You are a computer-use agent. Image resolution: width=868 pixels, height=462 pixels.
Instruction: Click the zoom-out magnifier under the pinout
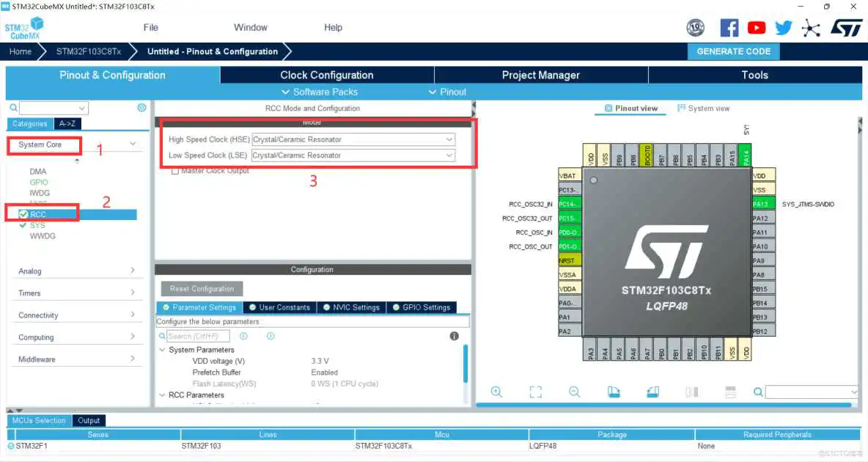pos(575,392)
